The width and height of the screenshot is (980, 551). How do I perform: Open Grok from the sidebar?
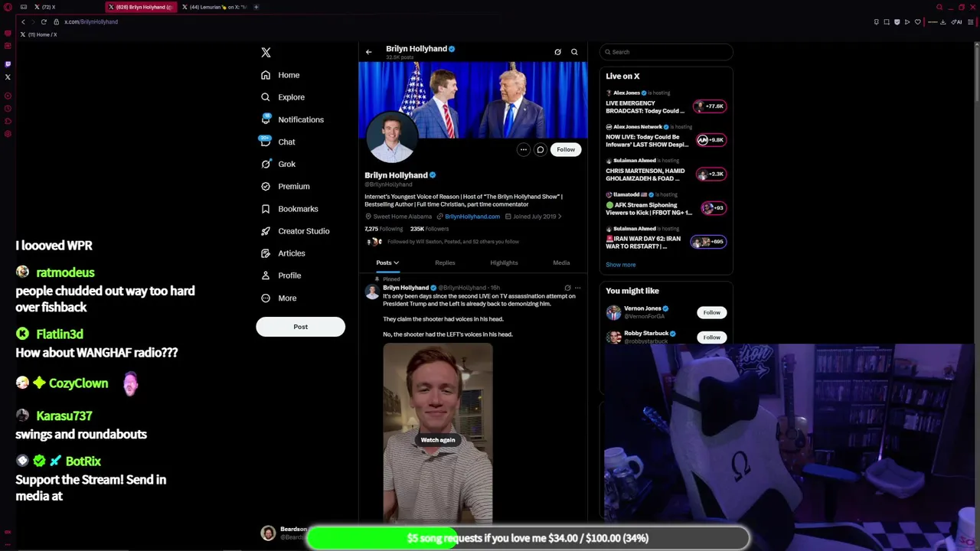coord(278,164)
